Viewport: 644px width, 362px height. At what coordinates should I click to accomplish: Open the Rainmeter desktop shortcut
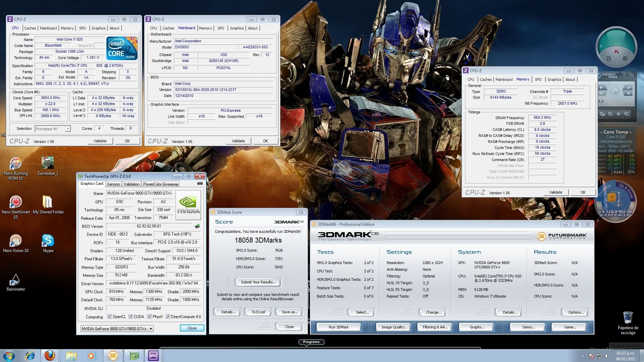click(x=15, y=282)
